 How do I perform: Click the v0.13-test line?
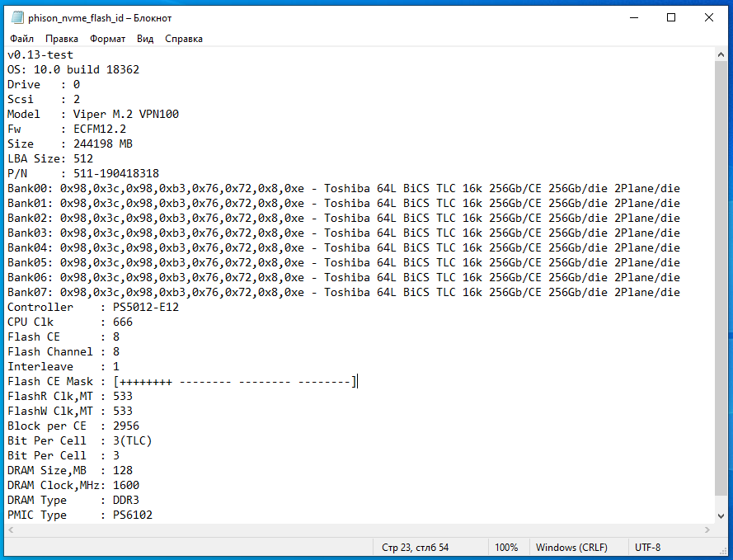[40, 54]
